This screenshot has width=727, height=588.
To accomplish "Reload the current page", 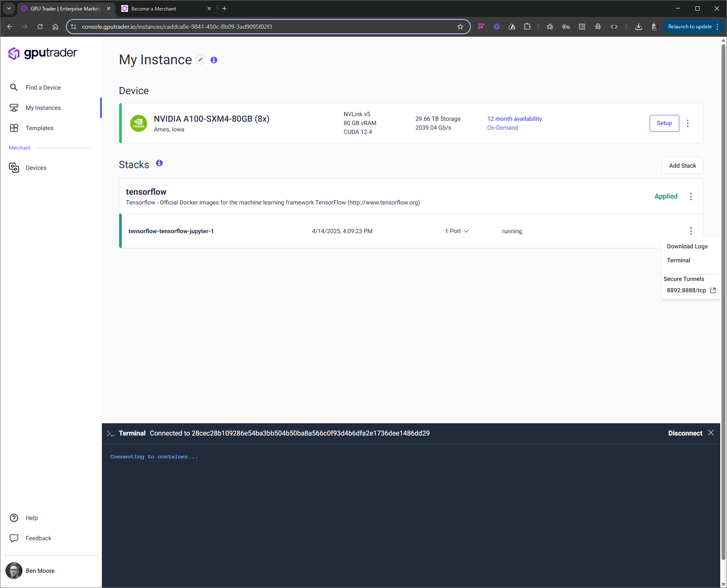I will pyautogui.click(x=40, y=27).
